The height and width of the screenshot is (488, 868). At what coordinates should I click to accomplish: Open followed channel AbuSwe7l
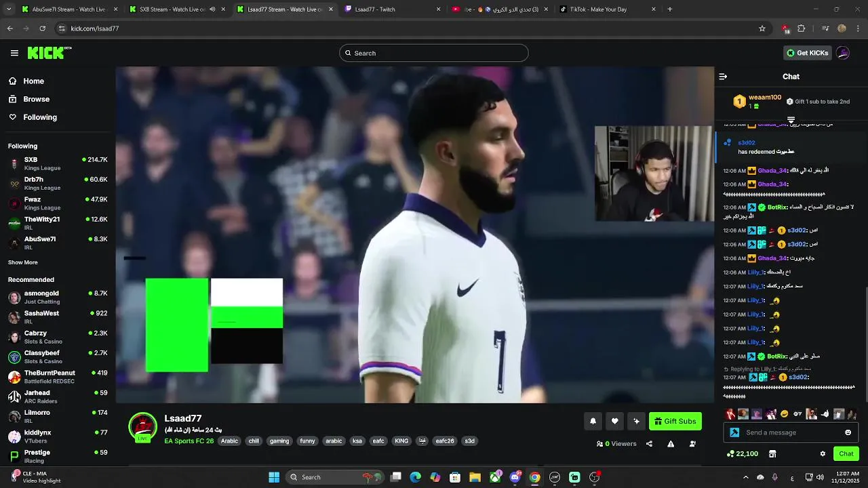58,243
